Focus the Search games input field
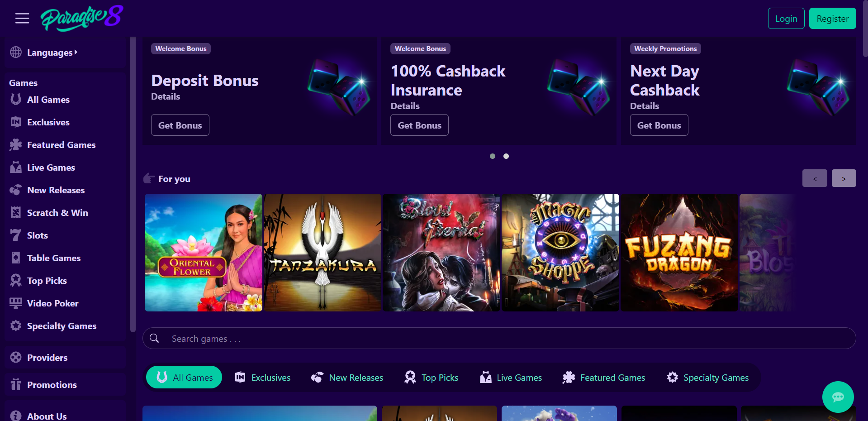Image resolution: width=868 pixels, height=421 pixels. click(499, 339)
